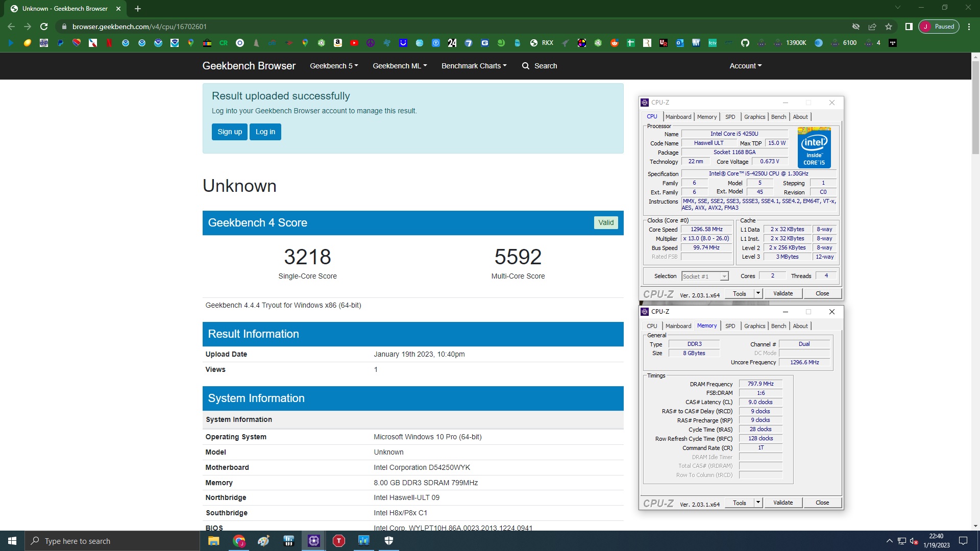This screenshot has height=551, width=980.
Task: Switch to Bench tab in upper CPU-Z
Action: (x=778, y=117)
